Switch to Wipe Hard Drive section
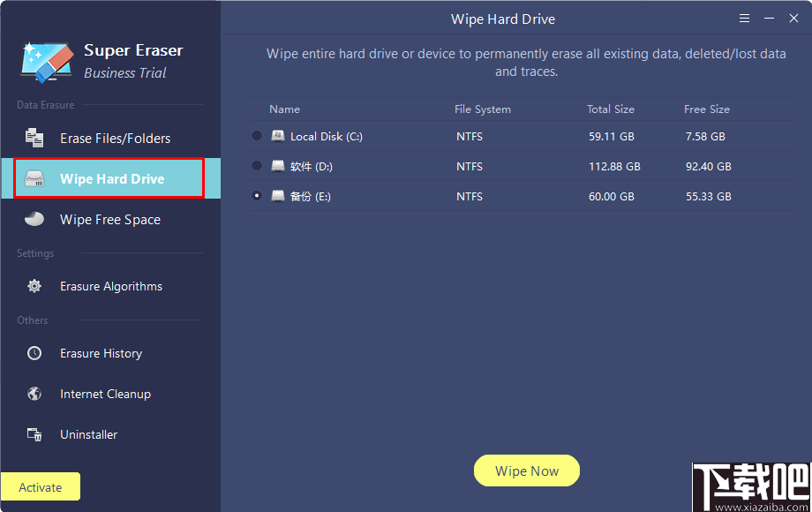The height and width of the screenshot is (512, 812). (111, 178)
